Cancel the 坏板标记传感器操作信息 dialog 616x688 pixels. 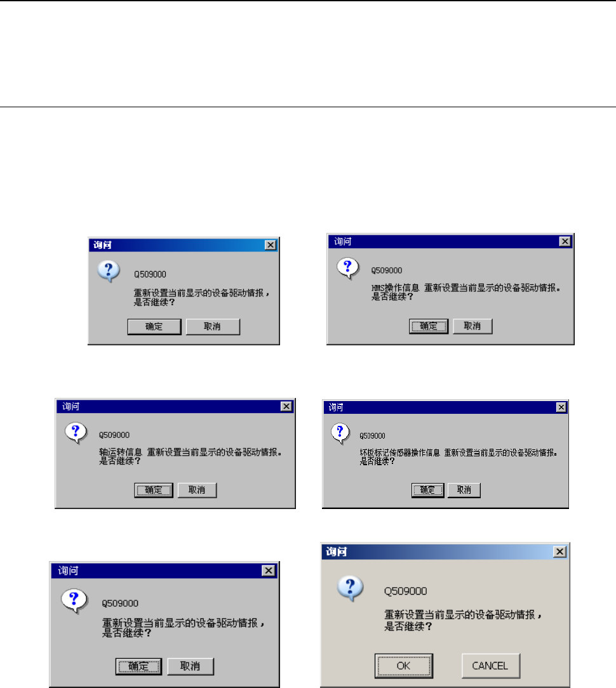464,490
